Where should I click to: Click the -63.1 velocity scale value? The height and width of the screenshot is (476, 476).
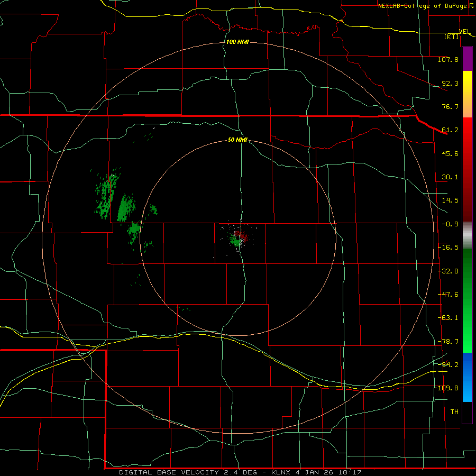point(448,318)
